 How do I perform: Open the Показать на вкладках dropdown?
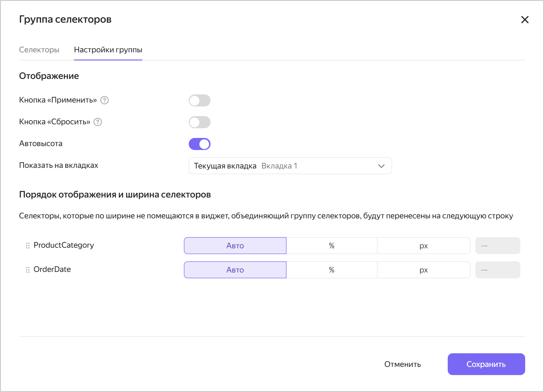click(x=290, y=166)
